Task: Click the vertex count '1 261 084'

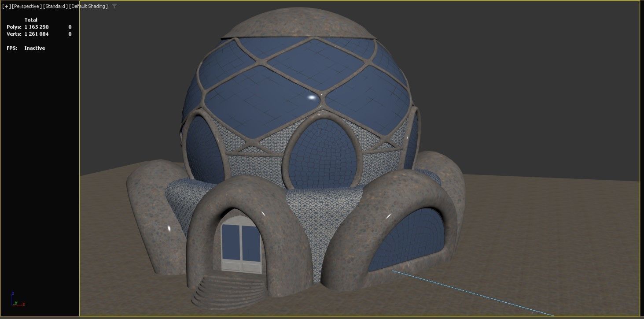Action: point(37,34)
